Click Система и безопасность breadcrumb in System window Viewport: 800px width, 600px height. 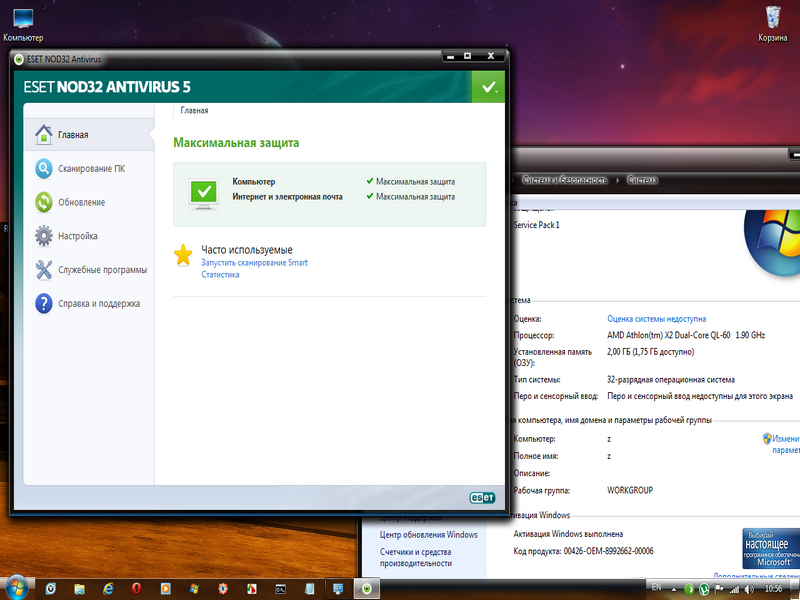point(565,180)
